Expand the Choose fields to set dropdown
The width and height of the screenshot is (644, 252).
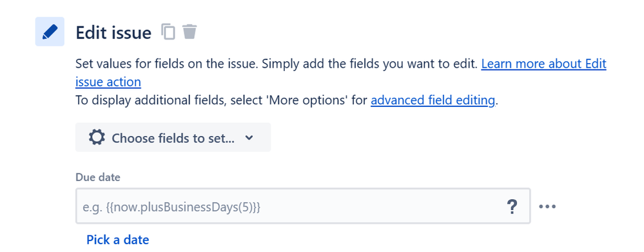(x=173, y=137)
